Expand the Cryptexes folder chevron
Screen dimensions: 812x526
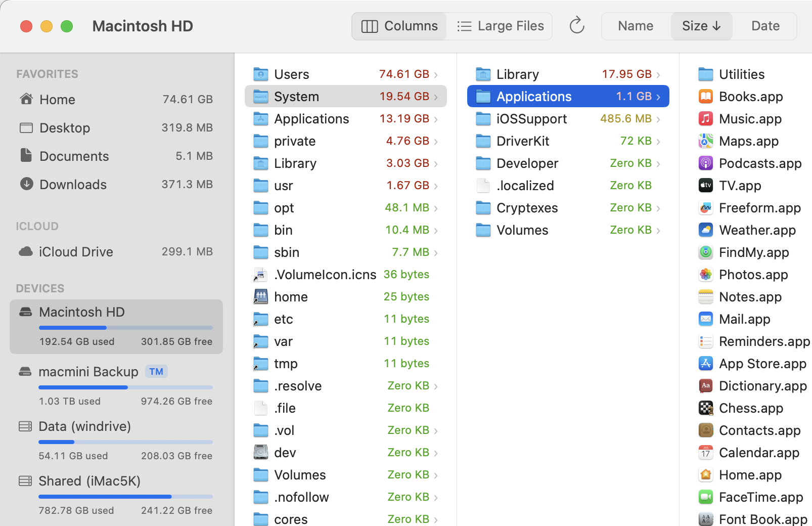(x=658, y=208)
